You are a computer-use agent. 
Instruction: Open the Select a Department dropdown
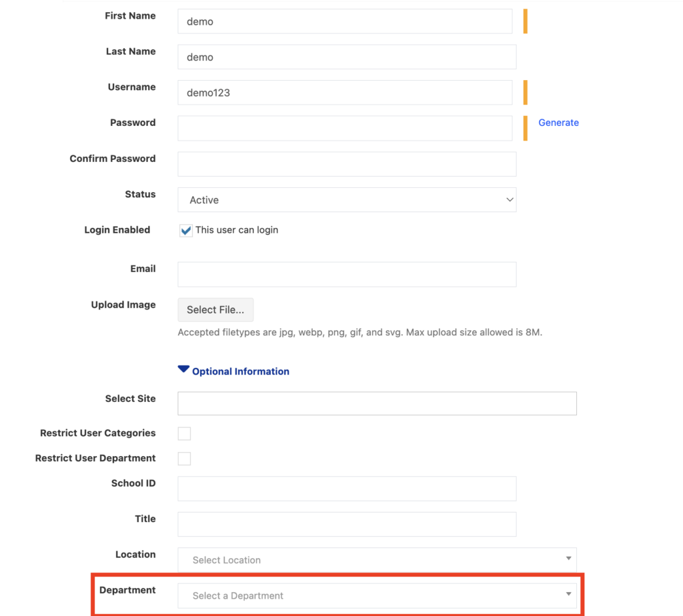[376, 595]
